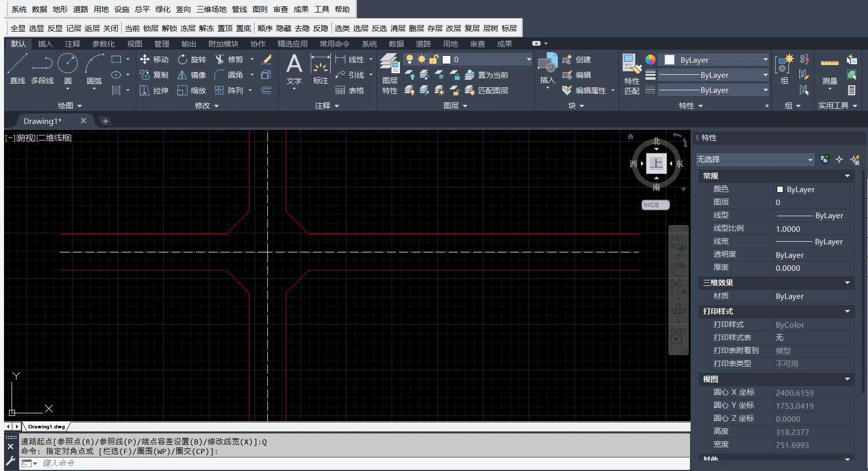Add a new drawing tab with plus
This screenshot has height=471, width=868.
(x=105, y=121)
